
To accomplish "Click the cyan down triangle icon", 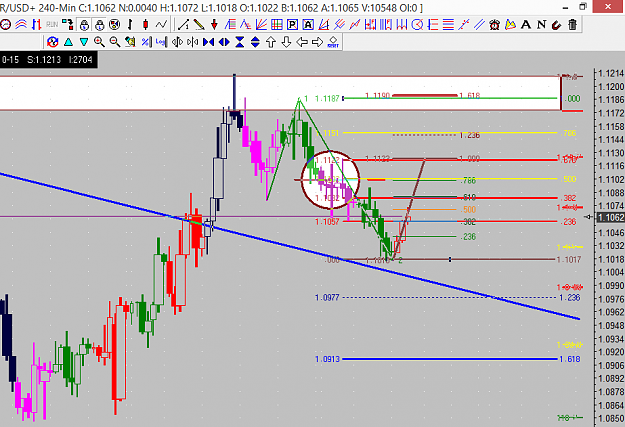I will pyautogui.click(x=84, y=41).
